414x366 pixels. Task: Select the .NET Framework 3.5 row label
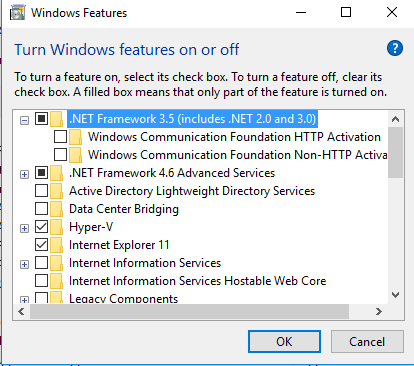pyautogui.click(x=192, y=119)
